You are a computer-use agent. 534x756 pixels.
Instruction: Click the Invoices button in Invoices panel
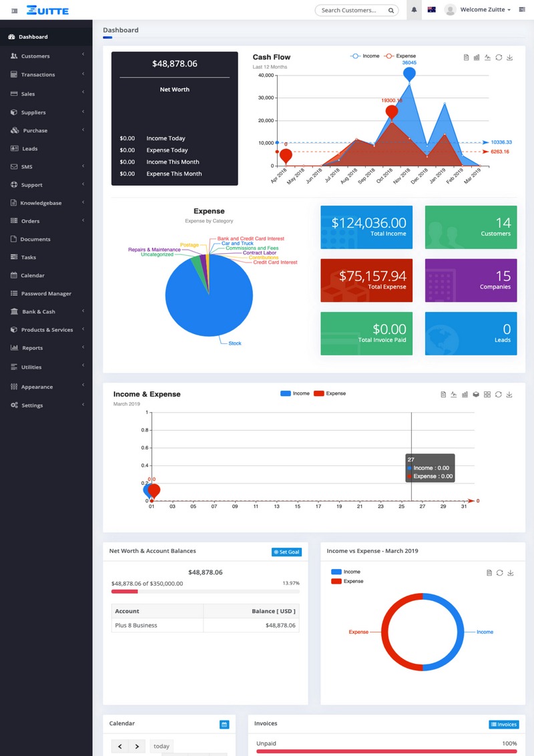point(503,725)
